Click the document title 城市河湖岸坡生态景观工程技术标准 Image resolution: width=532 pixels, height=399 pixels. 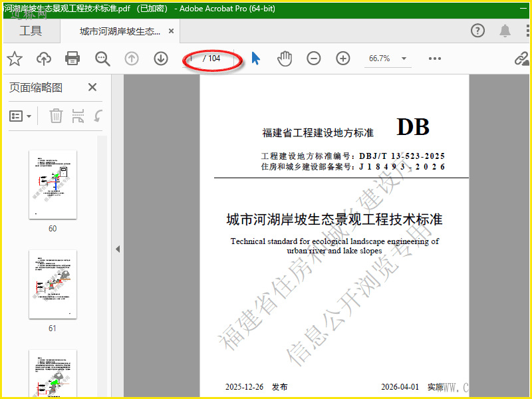pos(334,219)
